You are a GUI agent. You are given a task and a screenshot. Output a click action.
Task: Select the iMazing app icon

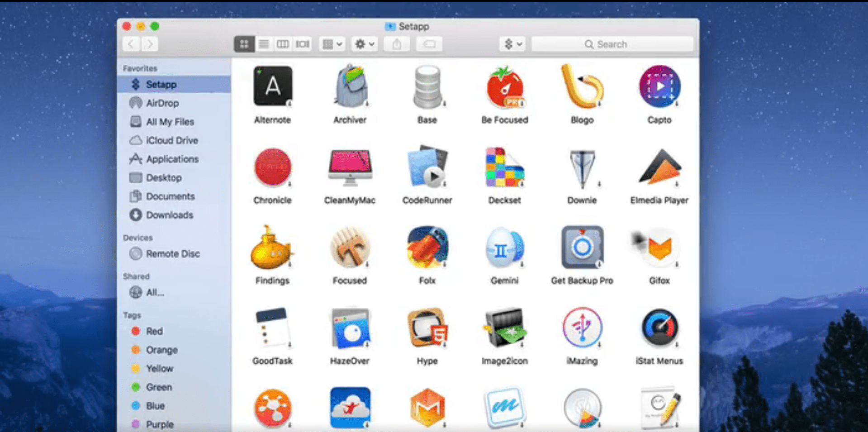pyautogui.click(x=582, y=328)
